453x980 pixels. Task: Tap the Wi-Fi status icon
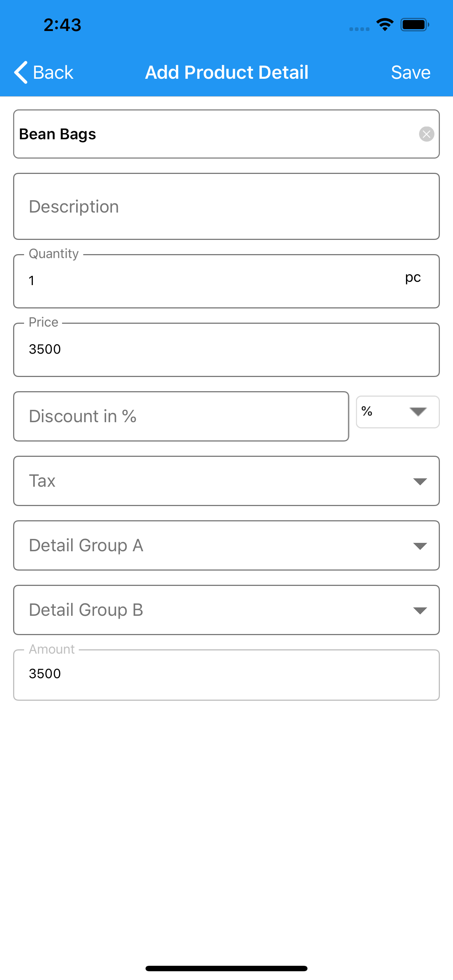point(385,25)
